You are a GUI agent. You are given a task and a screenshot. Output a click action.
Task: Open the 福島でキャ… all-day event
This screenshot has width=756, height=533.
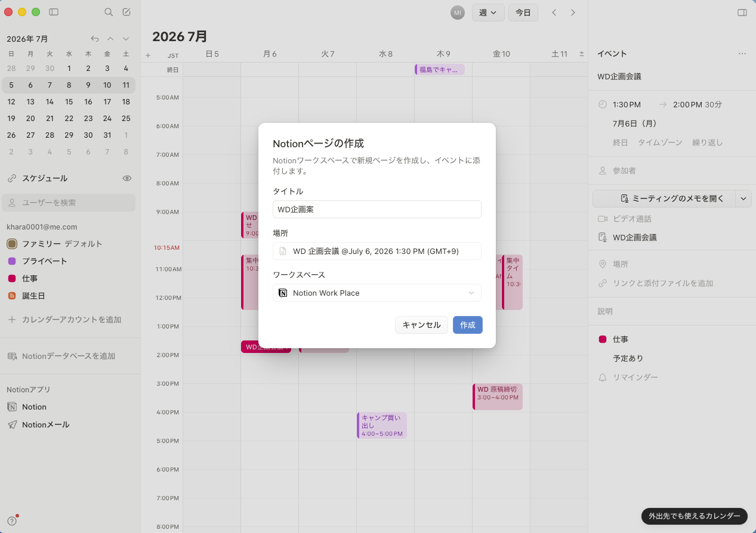[x=440, y=70]
